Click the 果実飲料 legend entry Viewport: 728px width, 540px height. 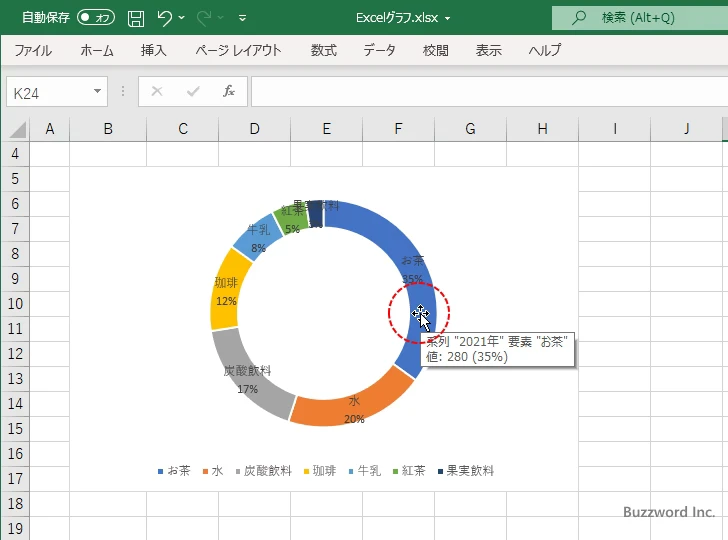466,471
